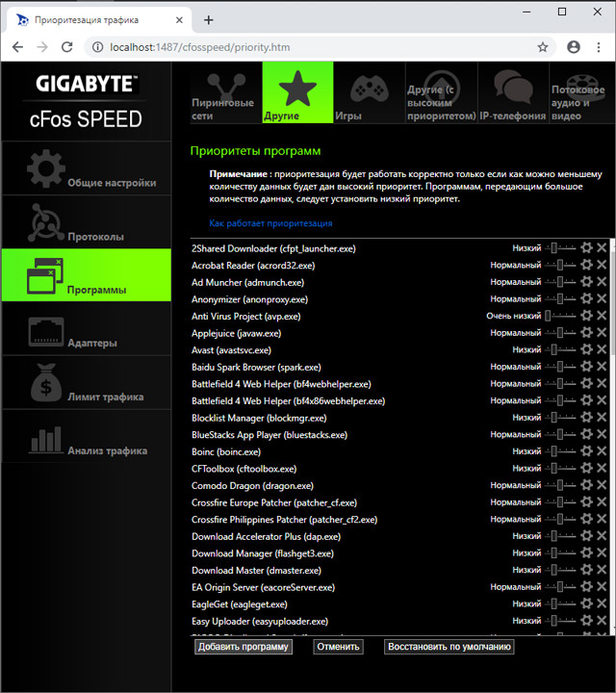
Task: Click 'Battlefield 4 Web Helper (bf4x86webhelper.exe)' text
Action: pos(288,400)
